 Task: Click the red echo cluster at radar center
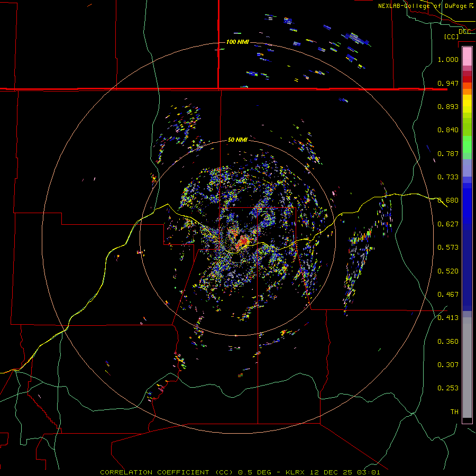(x=242, y=241)
